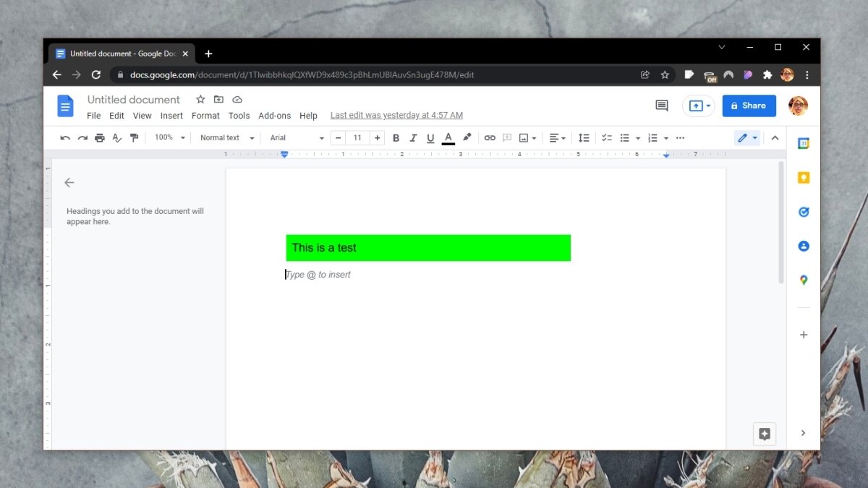The height and width of the screenshot is (488, 868).
Task: Toggle underline formatting
Action: pos(430,138)
